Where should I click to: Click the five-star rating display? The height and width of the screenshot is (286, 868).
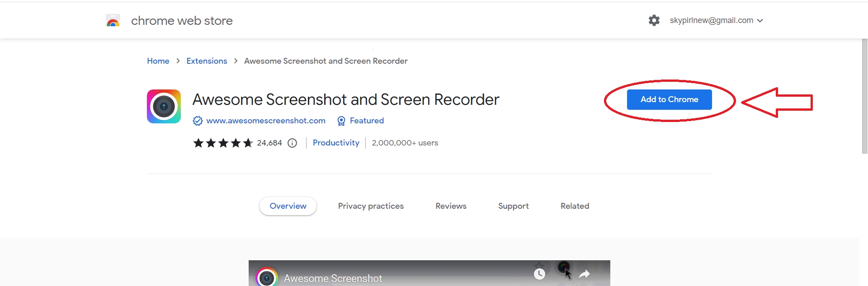(x=223, y=143)
